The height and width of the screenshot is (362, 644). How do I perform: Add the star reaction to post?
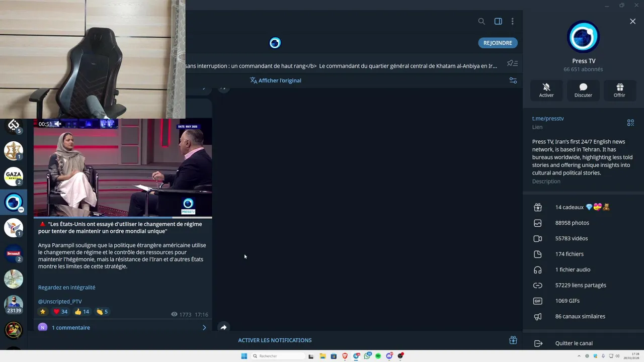coord(43,312)
